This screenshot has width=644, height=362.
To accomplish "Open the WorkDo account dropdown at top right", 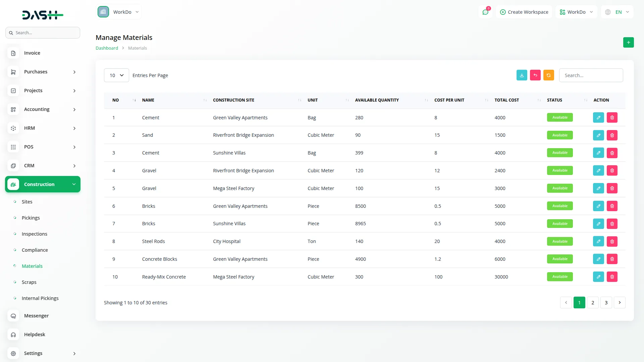I will pos(577,12).
